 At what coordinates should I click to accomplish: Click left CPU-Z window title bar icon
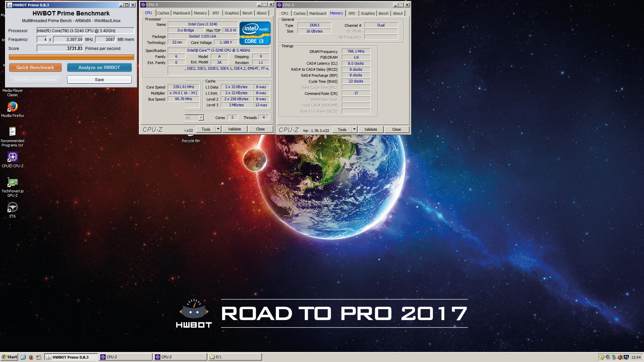click(143, 5)
